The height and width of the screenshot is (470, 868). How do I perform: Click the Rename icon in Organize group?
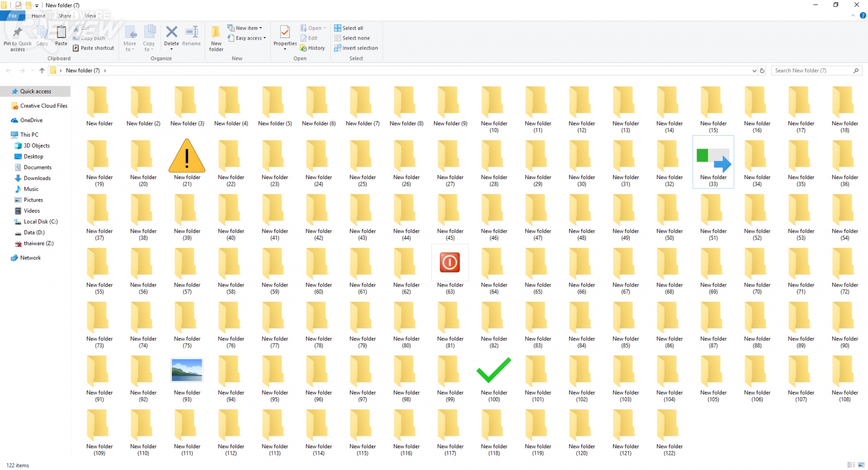coord(192,32)
